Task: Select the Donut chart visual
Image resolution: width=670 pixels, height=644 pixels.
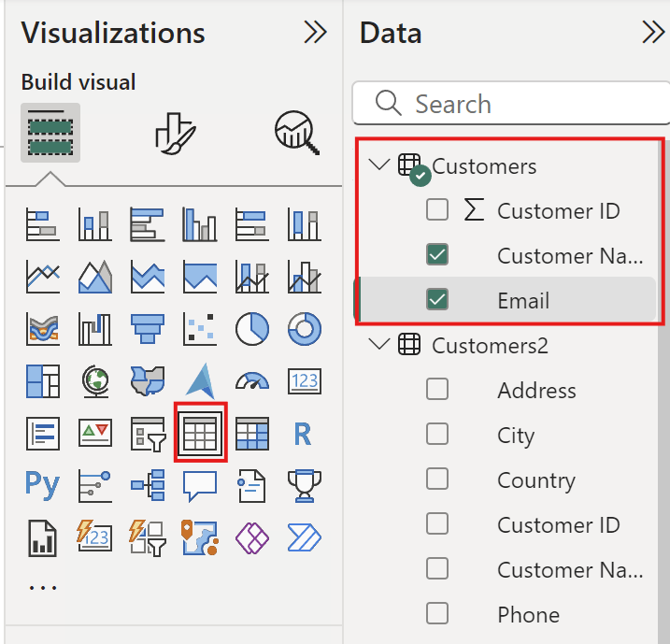Action: pyautogui.click(x=304, y=328)
